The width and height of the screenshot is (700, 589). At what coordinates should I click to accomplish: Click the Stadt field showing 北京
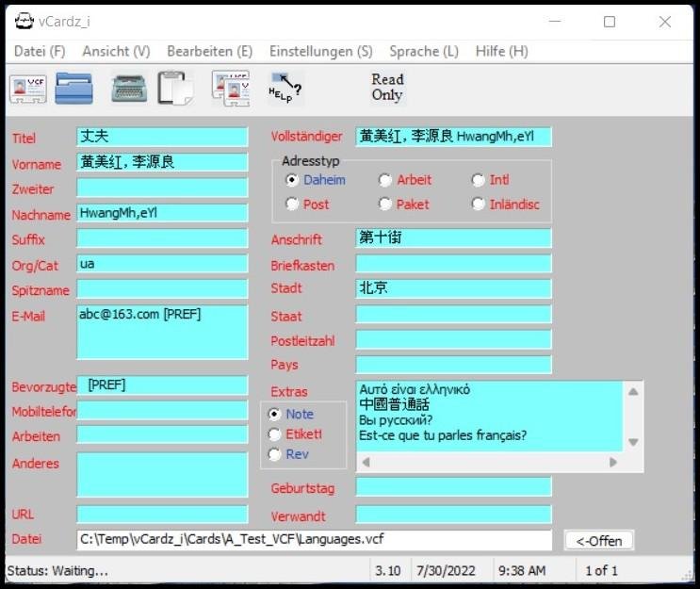click(x=453, y=289)
